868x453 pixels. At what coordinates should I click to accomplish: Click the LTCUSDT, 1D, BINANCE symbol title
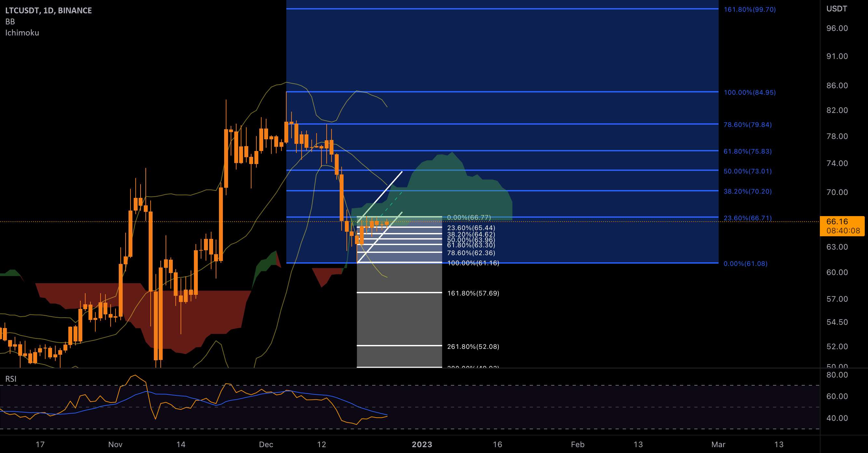click(x=48, y=10)
